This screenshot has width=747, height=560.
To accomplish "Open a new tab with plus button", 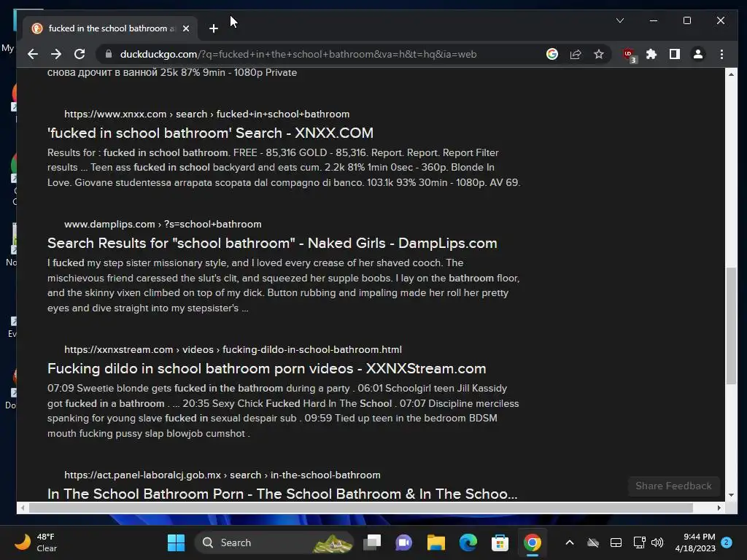I will click(x=214, y=28).
